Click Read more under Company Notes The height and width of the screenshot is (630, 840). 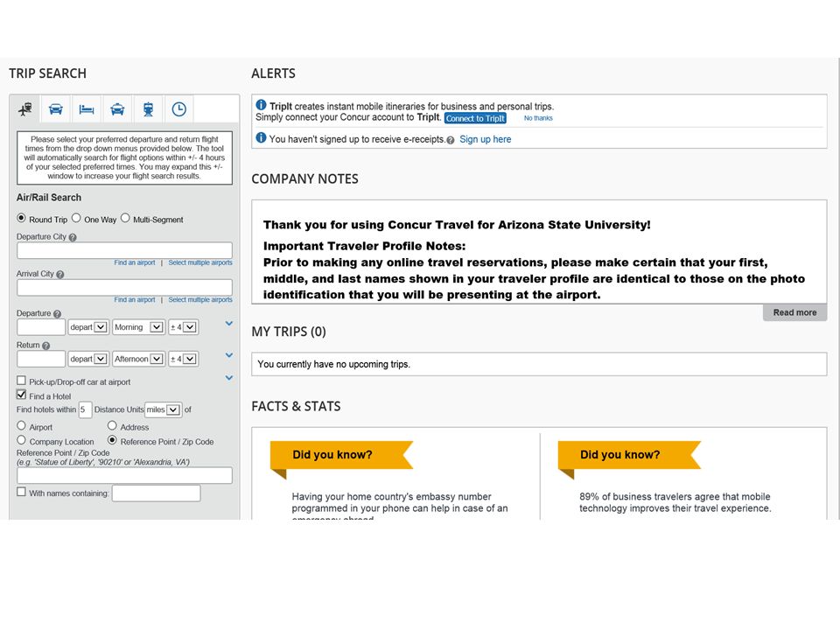[794, 312]
